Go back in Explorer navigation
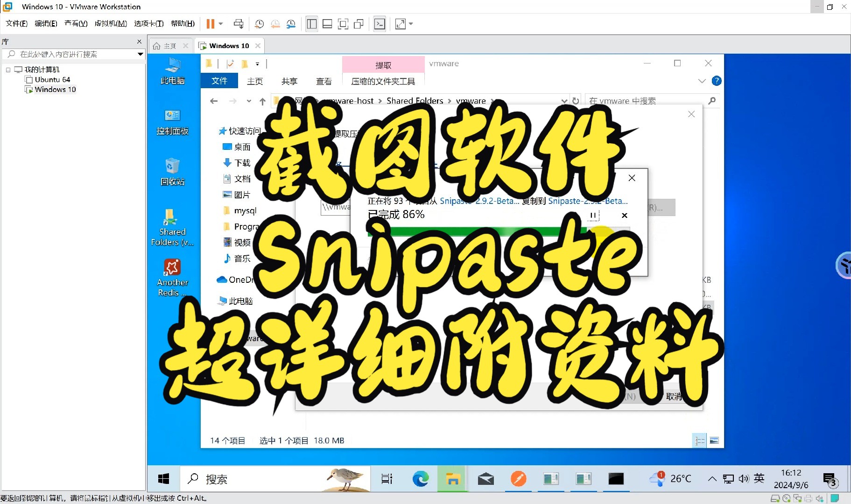 click(214, 101)
